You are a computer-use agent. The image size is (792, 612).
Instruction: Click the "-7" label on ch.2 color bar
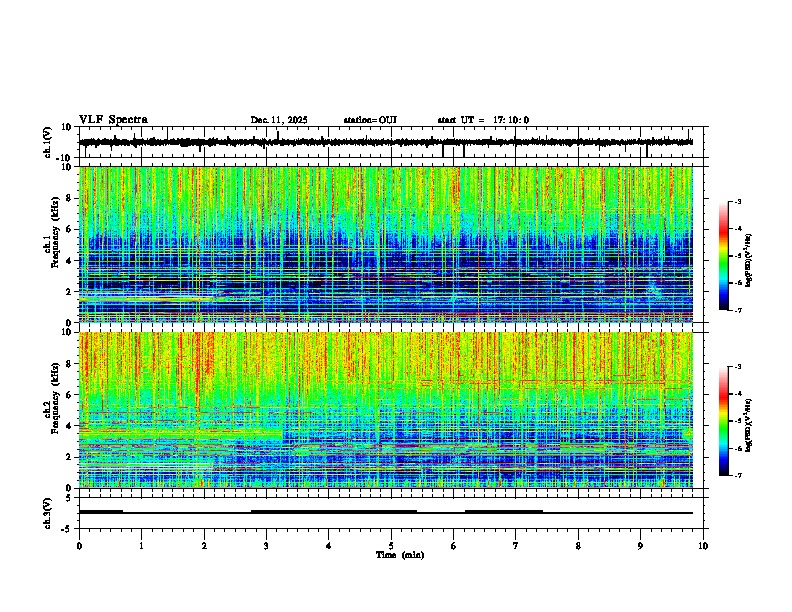[x=737, y=476]
